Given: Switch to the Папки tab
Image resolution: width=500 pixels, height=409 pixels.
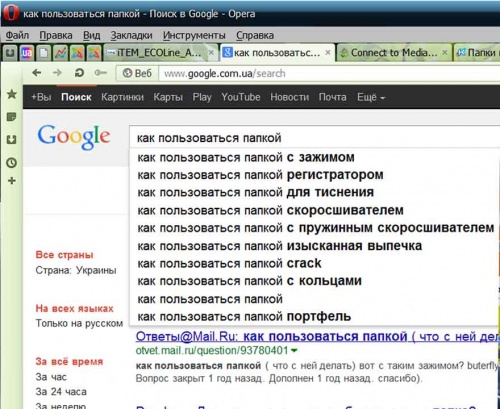Looking at the screenshot, I should point(477,53).
